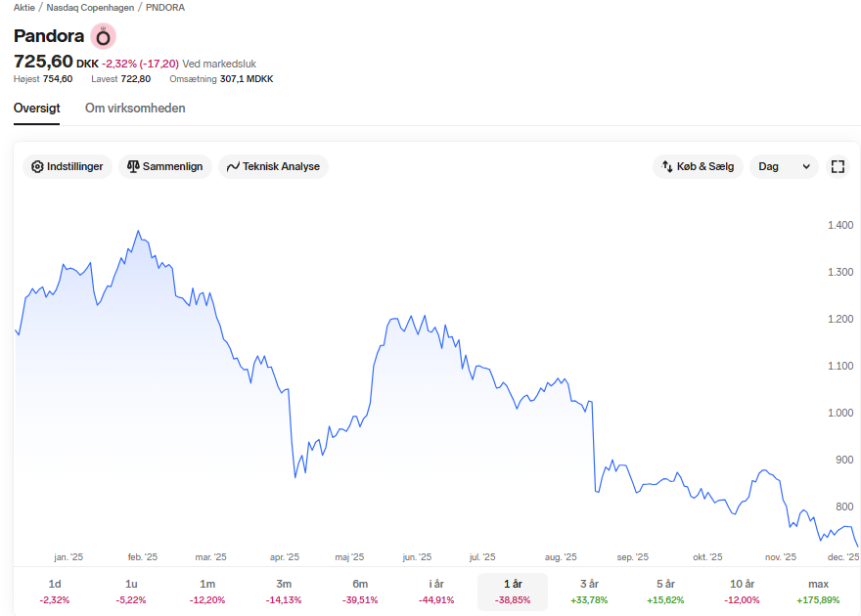Click the Køb & Sælg button

[x=698, y=167]
